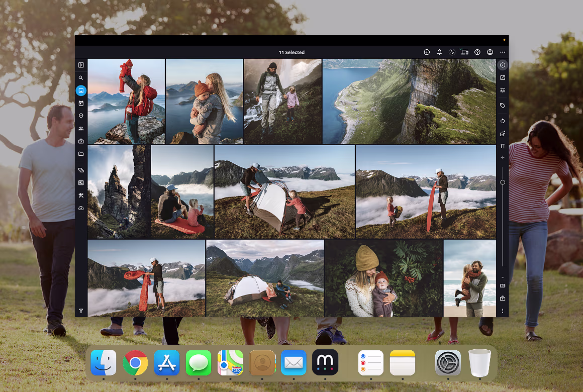Open the Folders view in sidebar
Screen dimensions: 583x392
(81, 154)
